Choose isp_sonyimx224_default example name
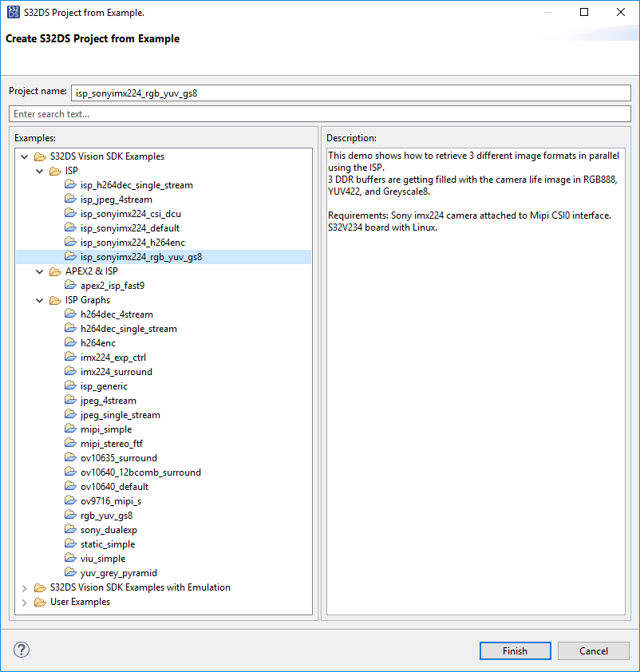Screen dimensions: 640x672 130,228
